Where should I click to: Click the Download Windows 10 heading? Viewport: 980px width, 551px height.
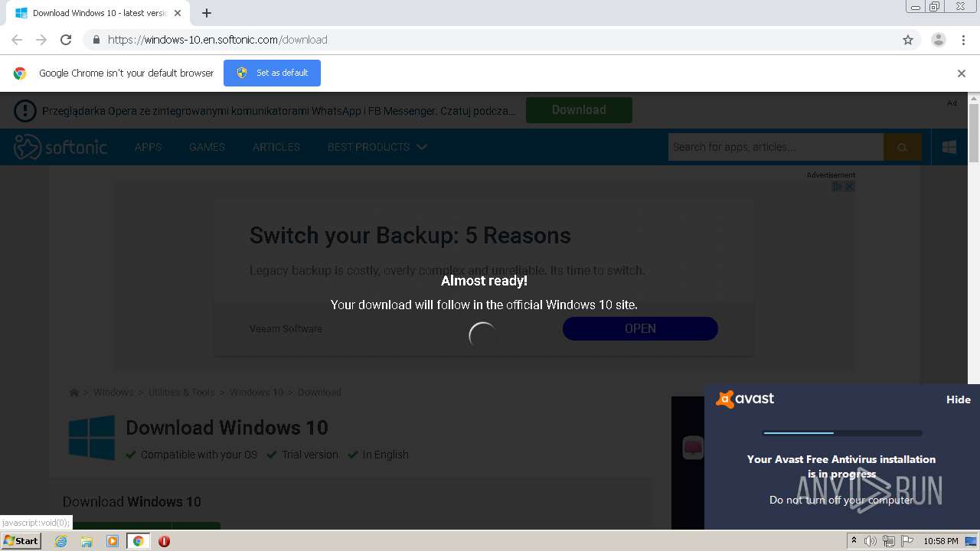click(227, 428)
